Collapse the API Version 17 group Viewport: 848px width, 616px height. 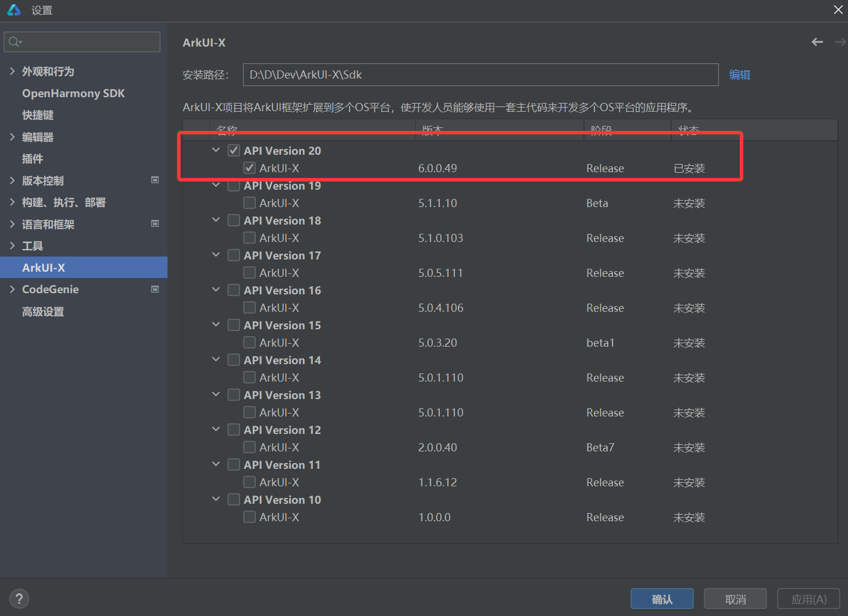pyautogui.click(x=216, y=255)
